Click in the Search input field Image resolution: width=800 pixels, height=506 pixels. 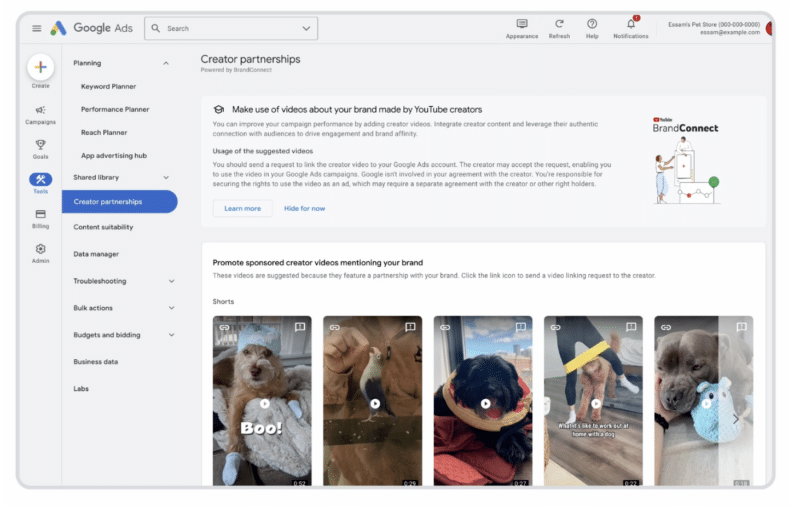click(230, 28)
